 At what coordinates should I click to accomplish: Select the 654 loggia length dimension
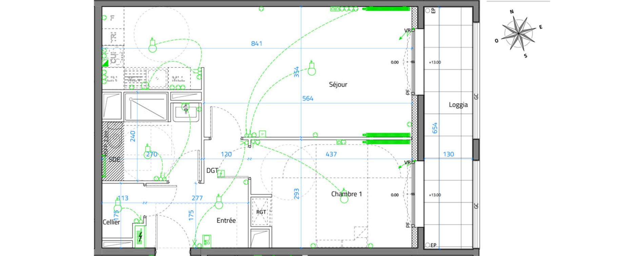pos(435,128)
